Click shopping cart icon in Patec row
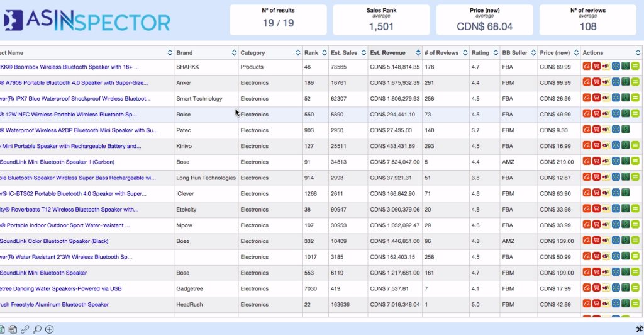This screenshot has width=644, height=335. [596, 130]
